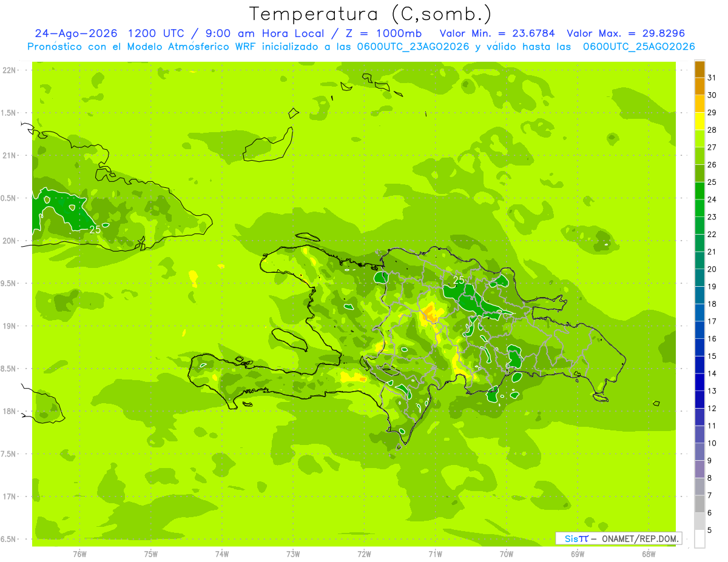Click the '20' legend value
Screen dimensions: 728x562
[712, 269]
